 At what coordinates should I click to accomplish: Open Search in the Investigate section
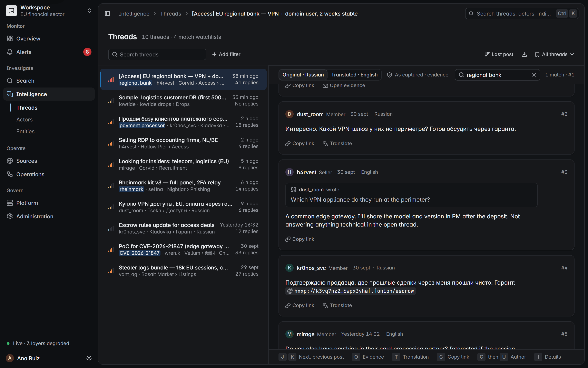point(49,81)
